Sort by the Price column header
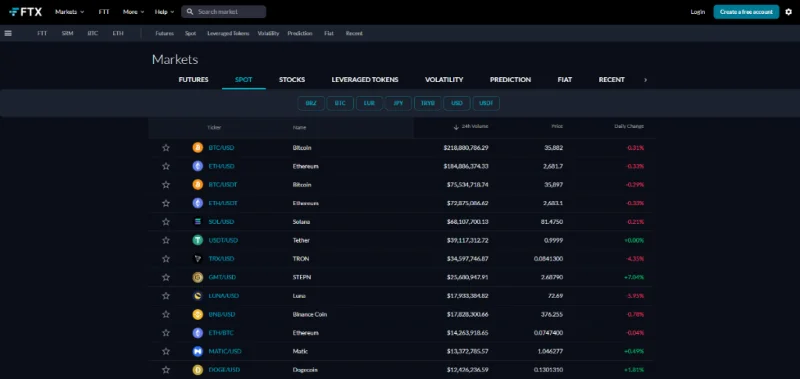 [x=557, y=127]
